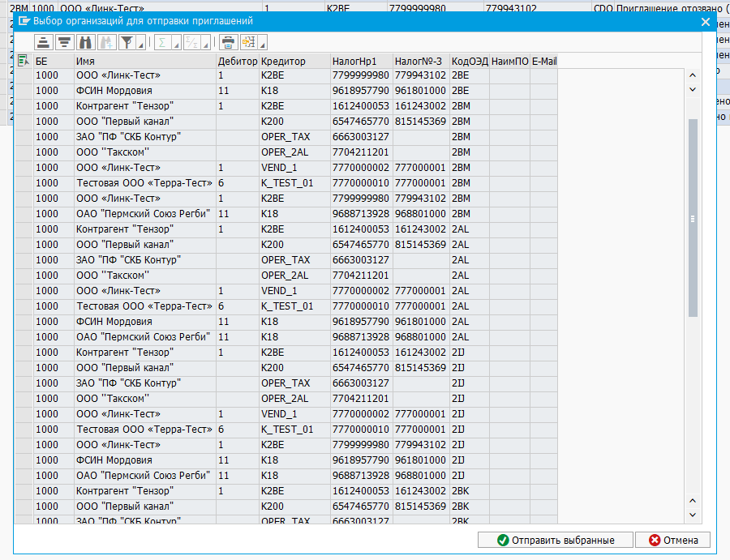Click the Print icon in the toolbar
Viewport: 730px width, 560px height.
point(228,42)
